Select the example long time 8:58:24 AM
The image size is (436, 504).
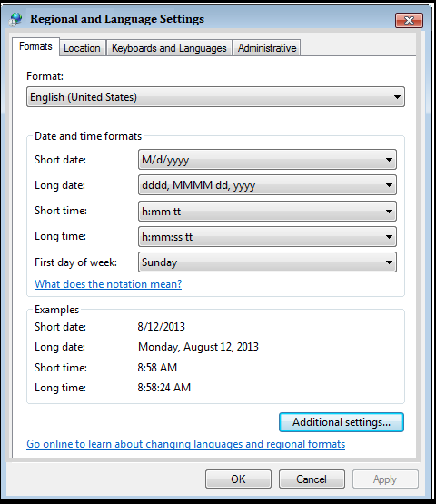[x=164, y=388]
